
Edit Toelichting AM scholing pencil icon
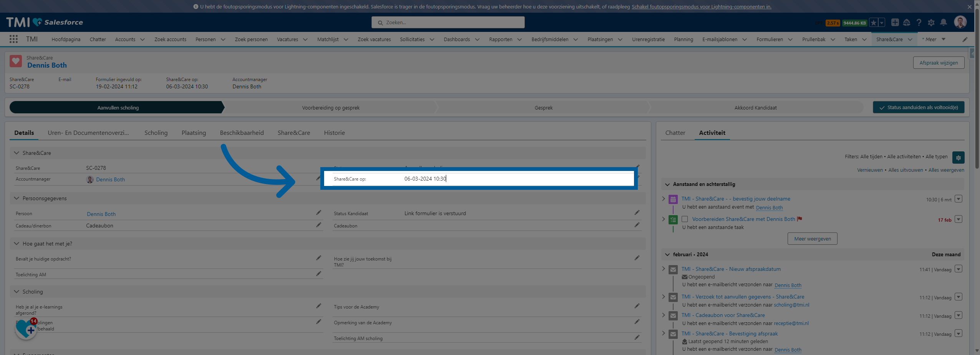(637, 338)
